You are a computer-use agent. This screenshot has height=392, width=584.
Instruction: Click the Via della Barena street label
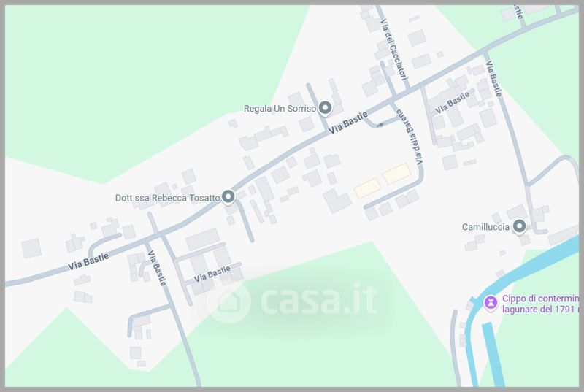[x=410, y=137]
